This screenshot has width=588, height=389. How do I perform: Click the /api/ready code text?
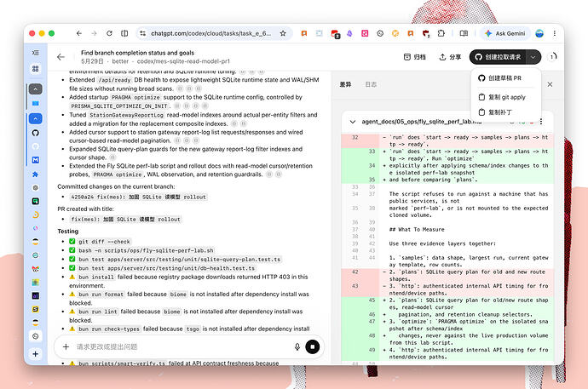(x=114, y=80)
